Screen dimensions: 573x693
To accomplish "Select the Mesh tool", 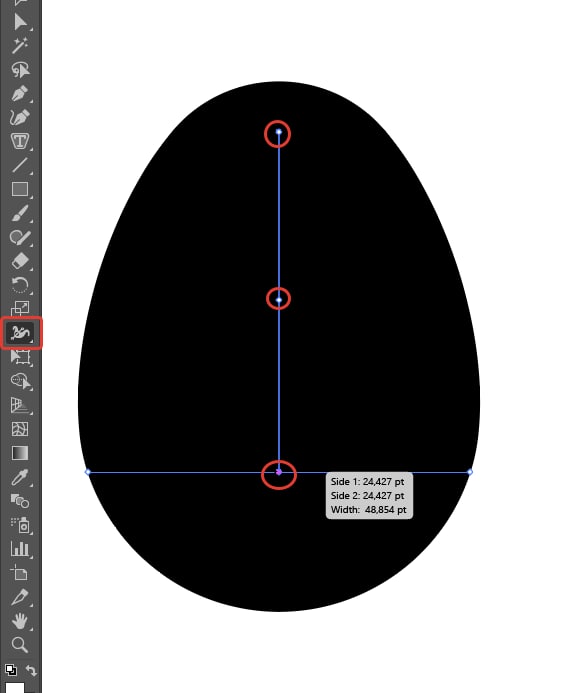I will pyautogui.click(x=20, y=429).
